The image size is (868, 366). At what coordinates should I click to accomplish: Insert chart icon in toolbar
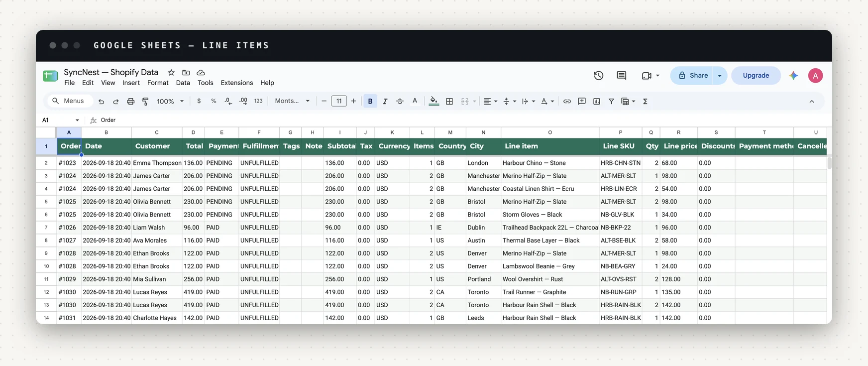[x=597, y=101]
